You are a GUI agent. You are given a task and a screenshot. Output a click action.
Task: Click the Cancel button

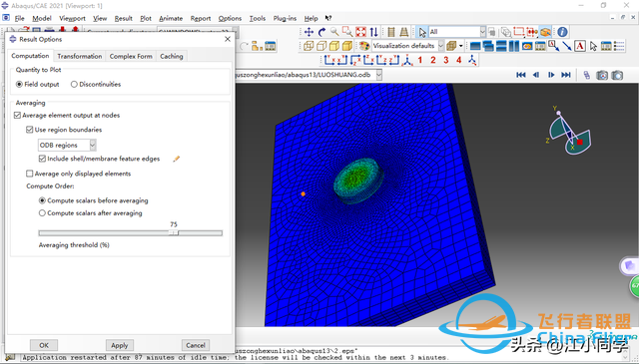(196, 345)
